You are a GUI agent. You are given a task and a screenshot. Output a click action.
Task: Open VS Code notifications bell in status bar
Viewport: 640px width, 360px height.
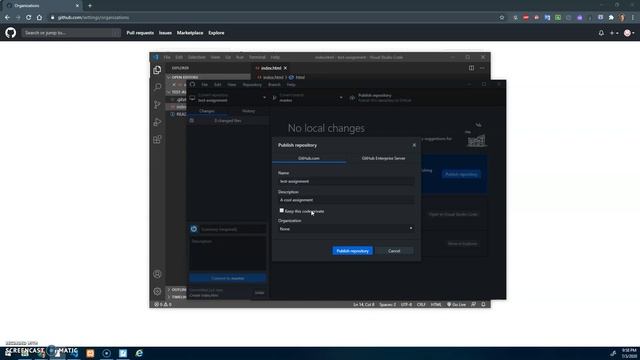[483, 304]
